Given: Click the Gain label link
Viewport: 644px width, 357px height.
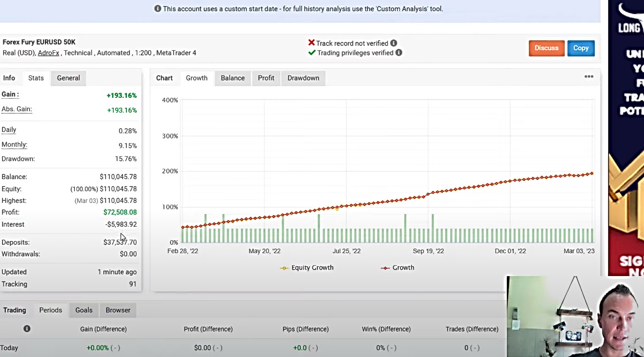Looking at the screenshot, I should click(10, 94).
